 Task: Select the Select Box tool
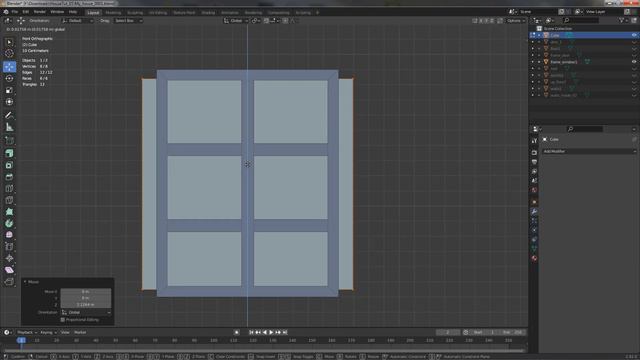9,42
